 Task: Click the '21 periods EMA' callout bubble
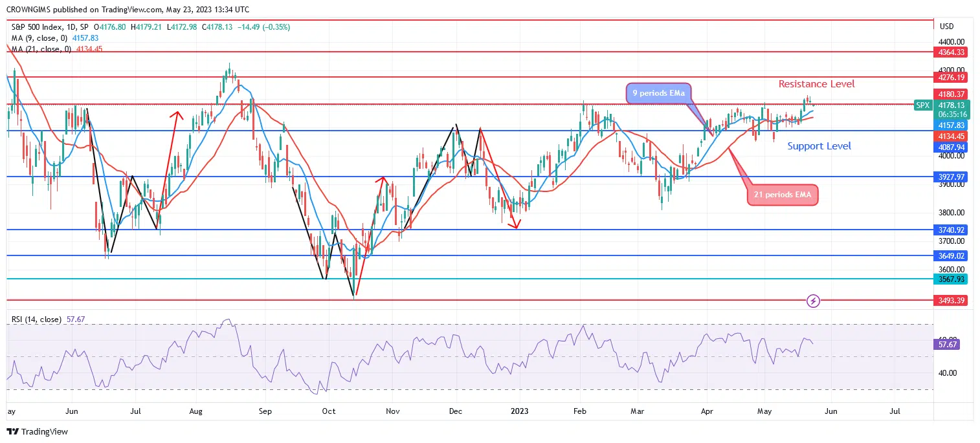(783, 194)
